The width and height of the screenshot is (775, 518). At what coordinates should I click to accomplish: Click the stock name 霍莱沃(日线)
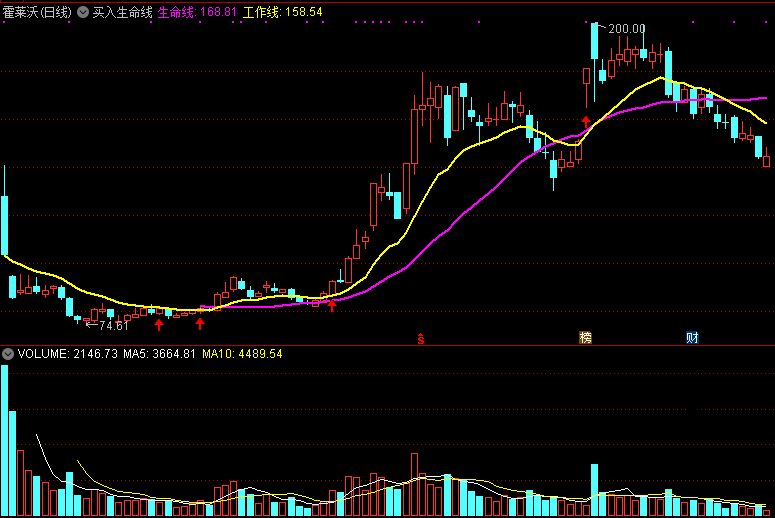point(37,12)
